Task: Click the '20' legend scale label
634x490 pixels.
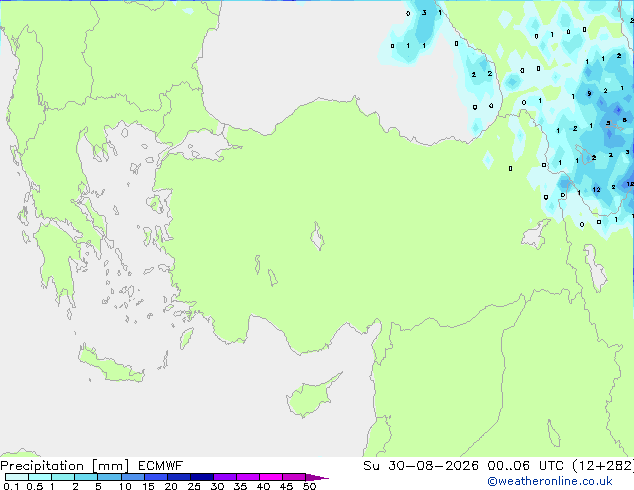Action: click(x=171, y=486)
